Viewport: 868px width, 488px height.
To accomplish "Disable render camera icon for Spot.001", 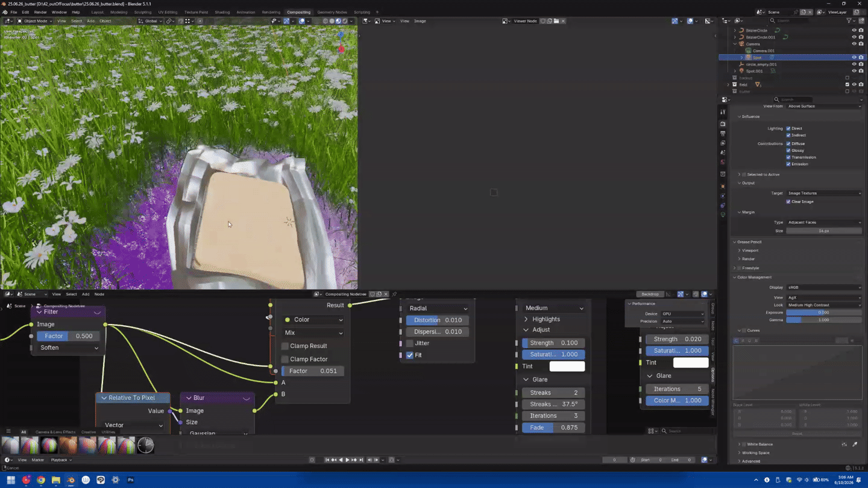I will (861, 71).
